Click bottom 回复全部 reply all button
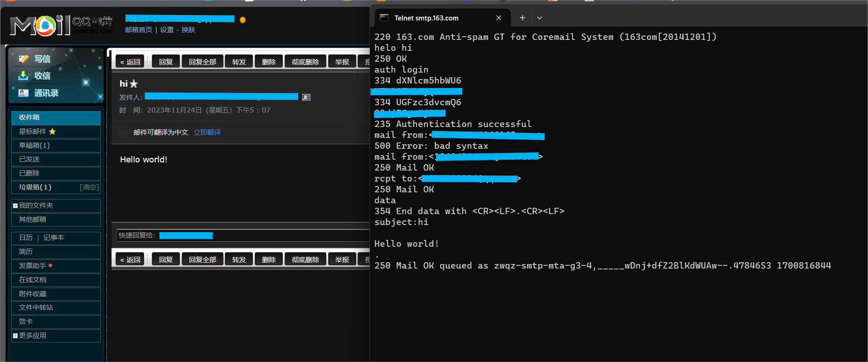This screenshot has width=868, height=362. coord(203,259)
